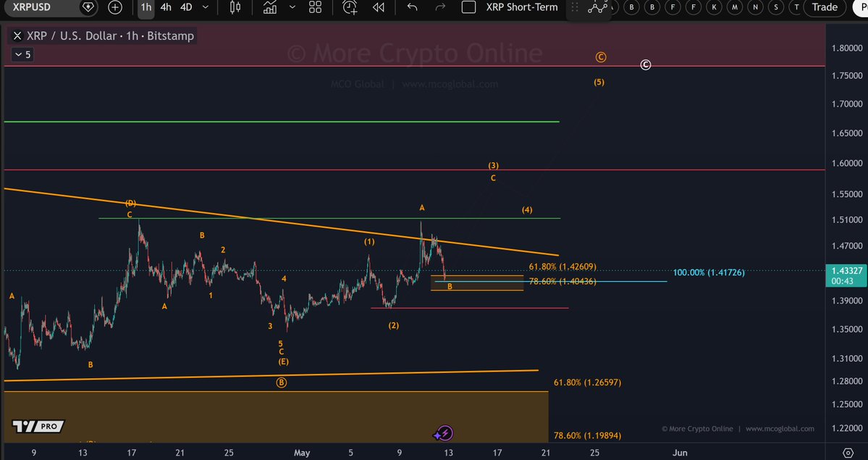Click the XRP logo icon in the chart legend
Screen dimensions: 868x460
[17, 36]
